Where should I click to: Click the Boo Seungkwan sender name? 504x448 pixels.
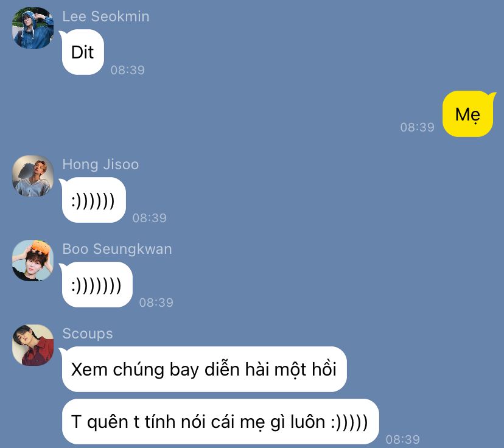[x=117, y=249]
